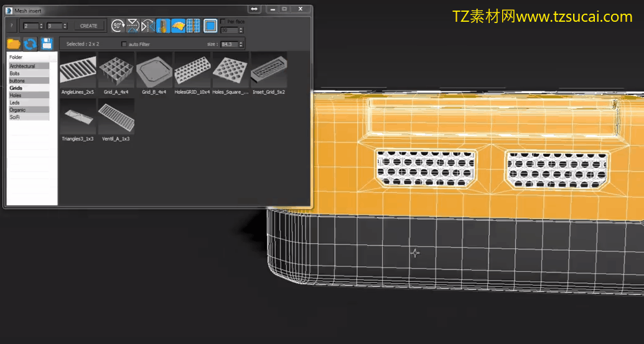Viewport: 644px width, 344px height.
Task: Toggle the yellow curved surface conform icon
Action: point(178,26)
